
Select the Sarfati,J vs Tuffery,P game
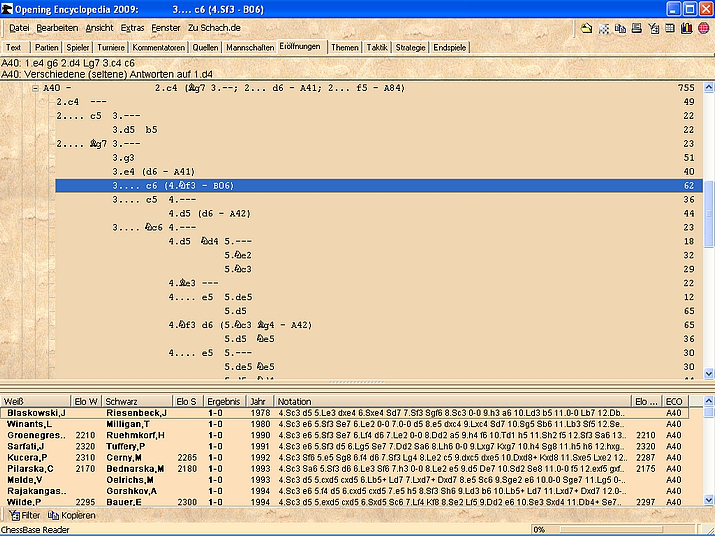coord(344,447)
